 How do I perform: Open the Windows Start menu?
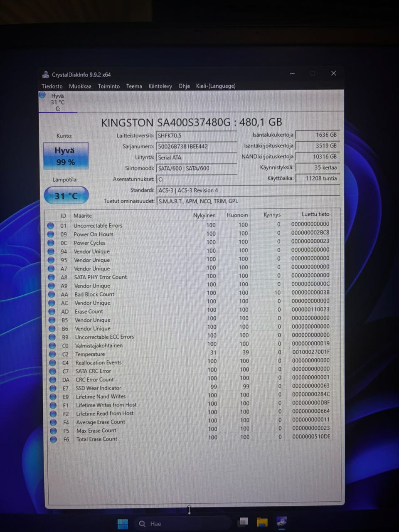click(x=123, y=524)
